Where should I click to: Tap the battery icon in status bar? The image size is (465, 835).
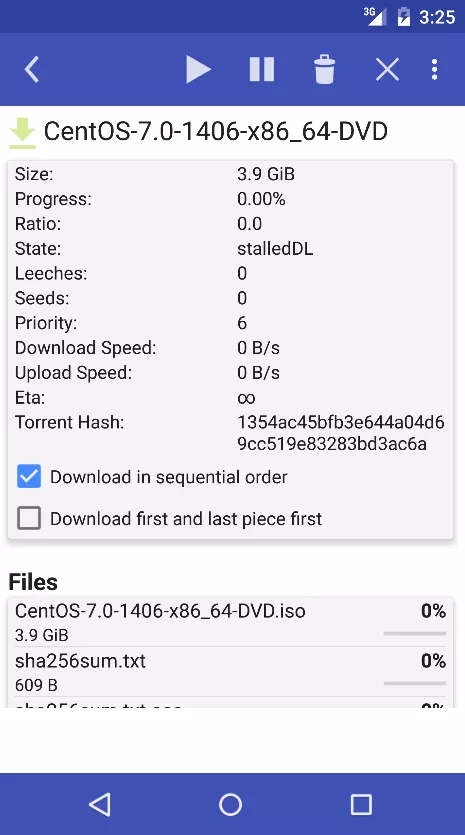tap(403, 17)
